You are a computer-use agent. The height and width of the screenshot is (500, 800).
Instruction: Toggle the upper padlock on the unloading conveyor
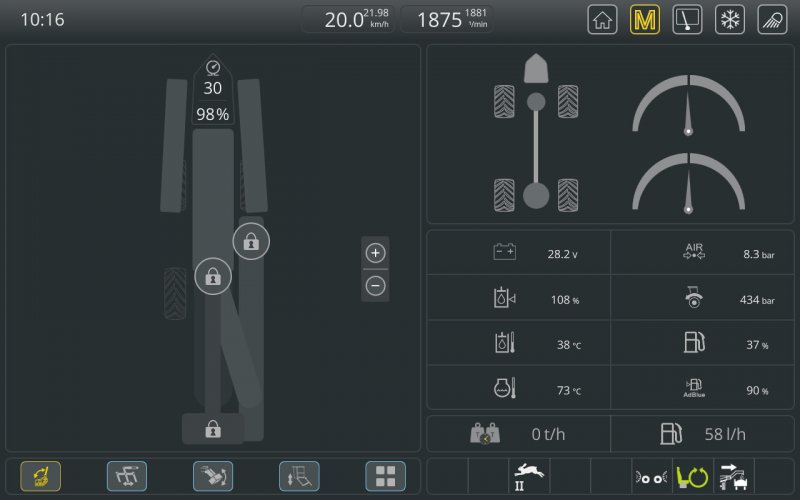(251, 241)
